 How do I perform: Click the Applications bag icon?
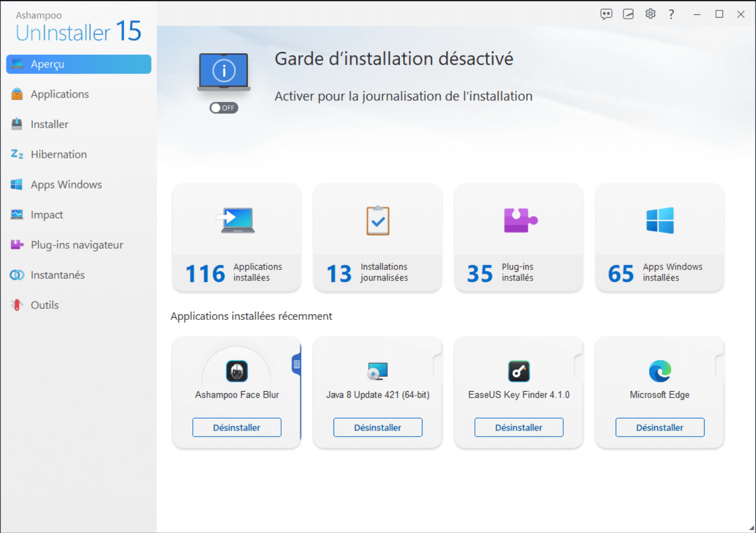[17, 94]
